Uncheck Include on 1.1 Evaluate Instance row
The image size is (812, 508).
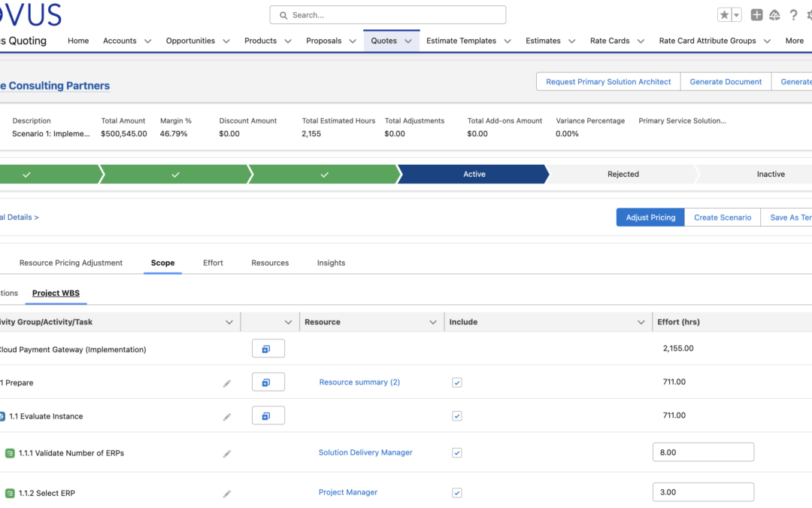tap(456, 415)
